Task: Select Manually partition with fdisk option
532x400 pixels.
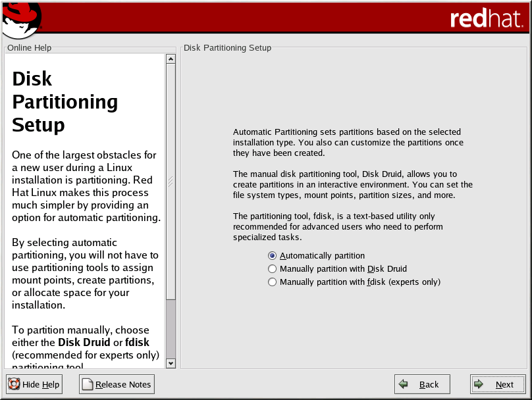Action: [x=273, y=282]
